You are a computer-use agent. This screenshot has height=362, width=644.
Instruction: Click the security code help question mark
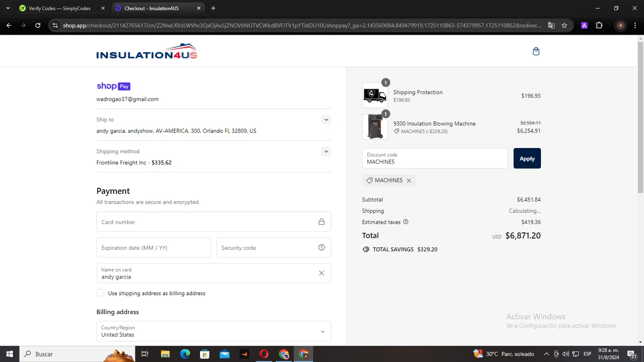322,247
